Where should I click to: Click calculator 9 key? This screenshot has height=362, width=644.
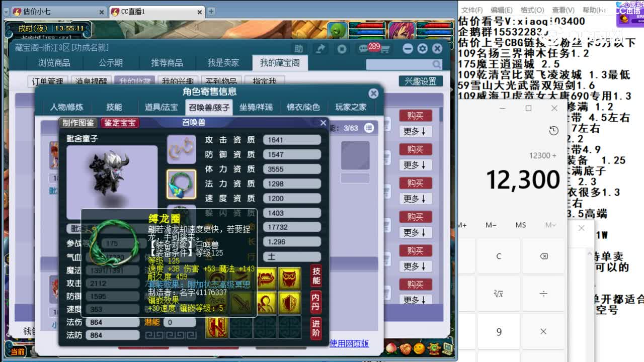pyautogui.click(x=499, y=331)
